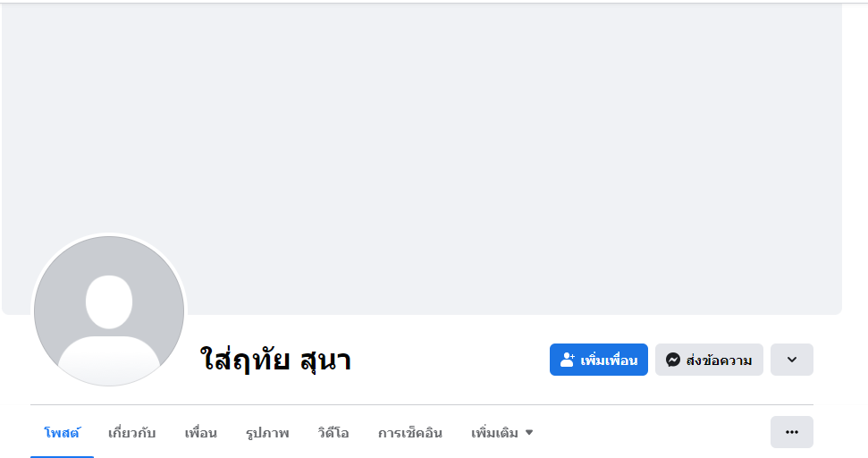Show the วิดีโอ tab

tap(333, 433)
